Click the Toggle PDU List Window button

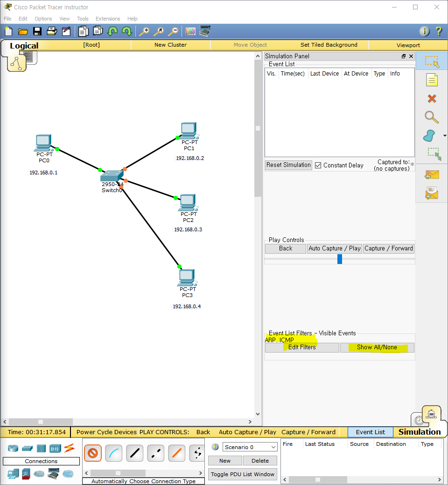242,474
